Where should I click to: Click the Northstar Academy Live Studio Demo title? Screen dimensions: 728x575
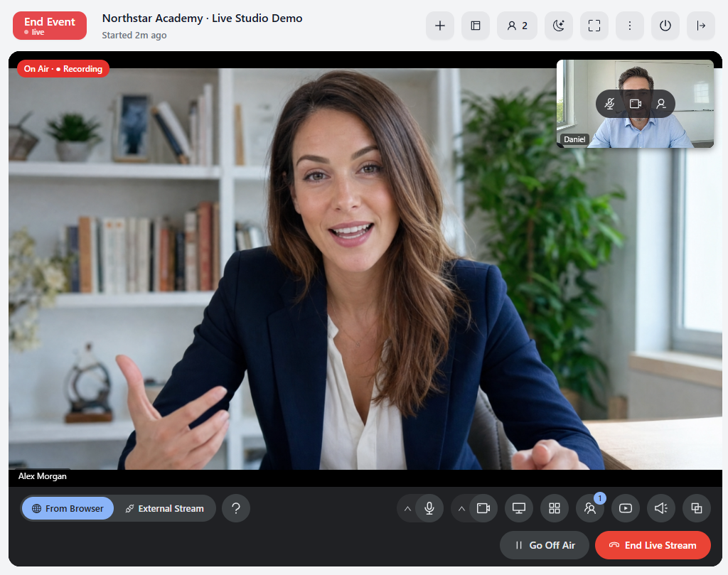click(x=202, y=18)
